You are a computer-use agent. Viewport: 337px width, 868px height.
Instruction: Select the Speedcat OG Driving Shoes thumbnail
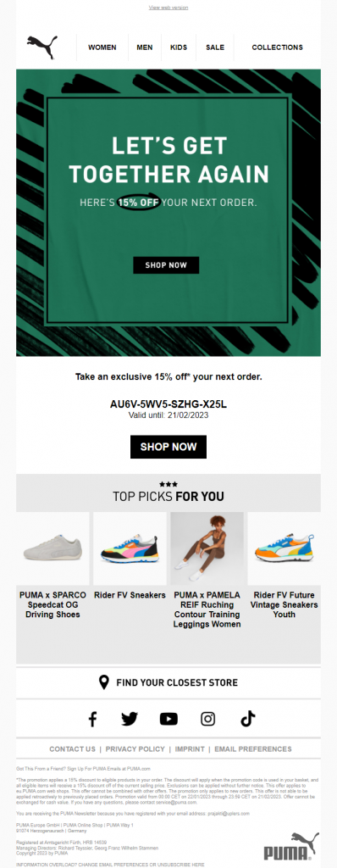(52, 548)
